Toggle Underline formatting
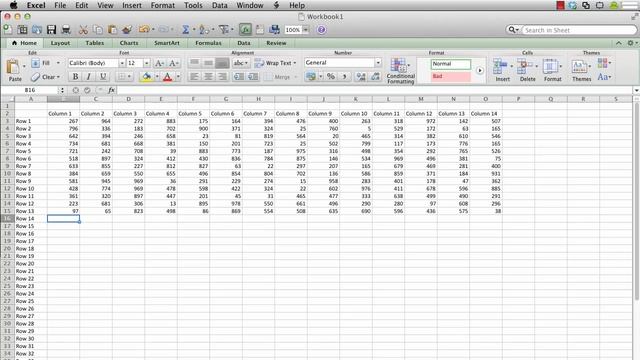Screen dimensions: 640x360 [103, 76]
